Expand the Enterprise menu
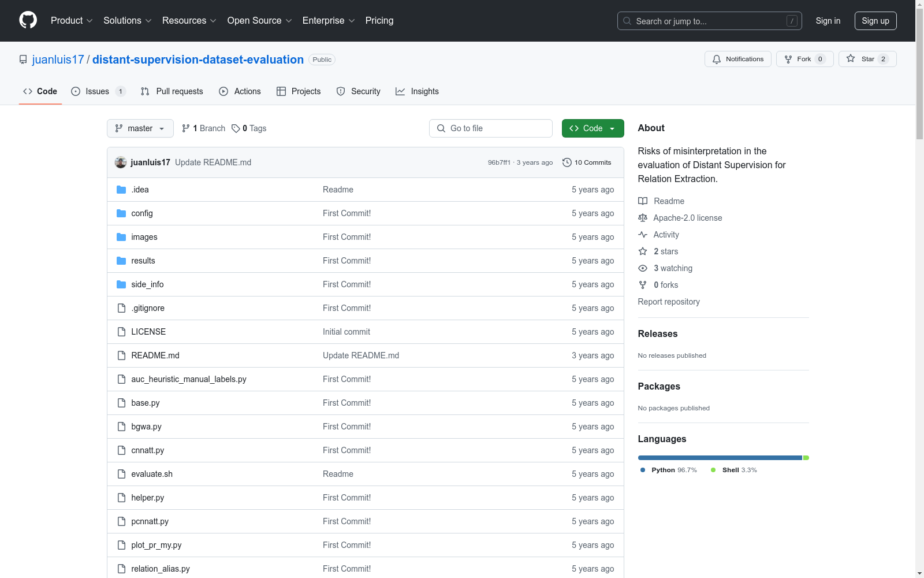The height and width of the screenshot is (578, 924). (329, 21)
